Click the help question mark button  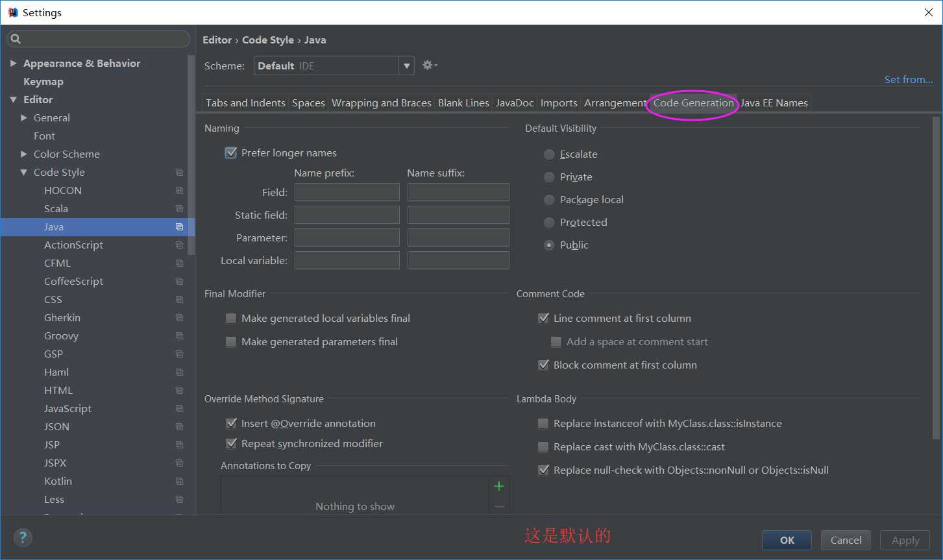coord(23,537)
